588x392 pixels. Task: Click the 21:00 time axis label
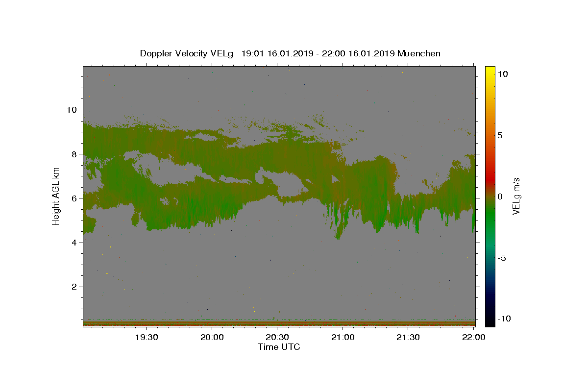click(x=343, y=337)
